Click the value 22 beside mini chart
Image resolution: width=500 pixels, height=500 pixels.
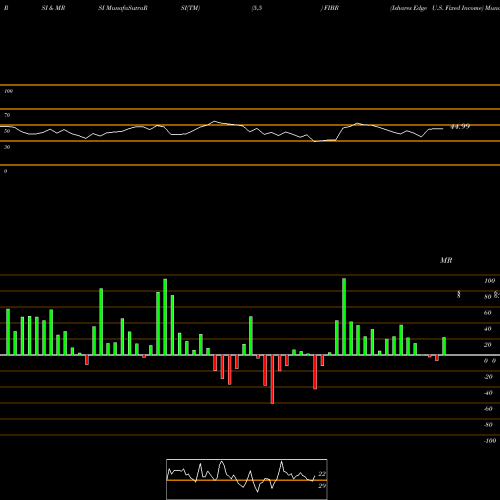pos(322,474)
